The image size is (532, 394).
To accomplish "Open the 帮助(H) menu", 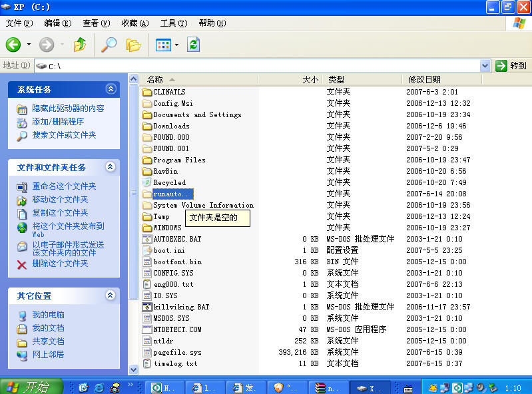I will [212, 23].
